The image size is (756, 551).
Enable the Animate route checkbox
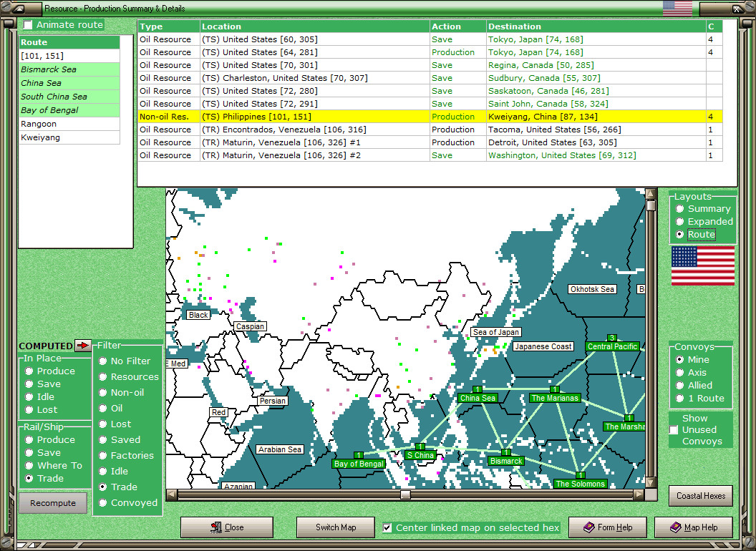coord(28,25)
